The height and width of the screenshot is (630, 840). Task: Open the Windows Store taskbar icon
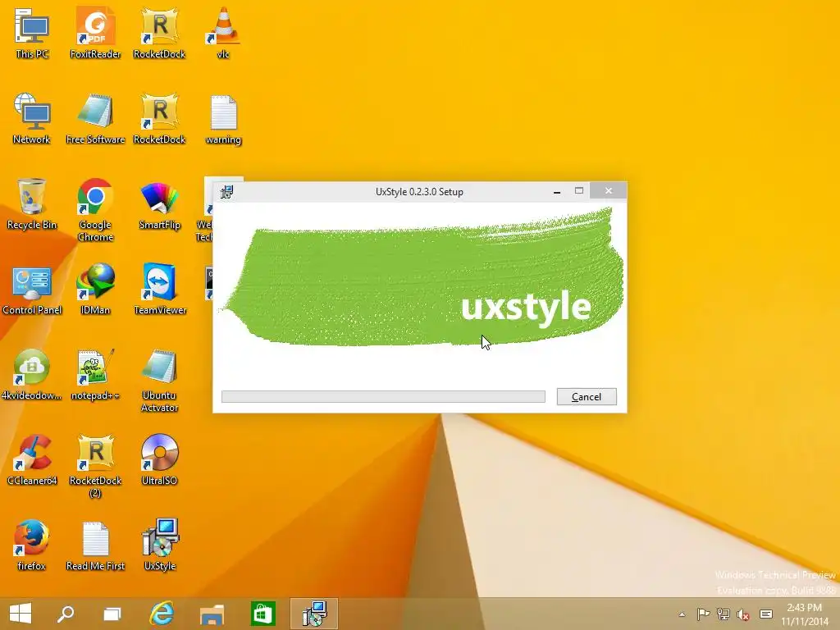coord(262,614)
